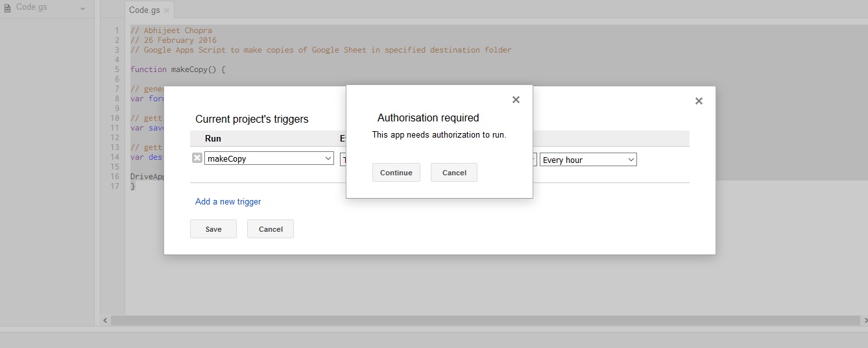Close the Code.gs editor tab

pos(167,10)
